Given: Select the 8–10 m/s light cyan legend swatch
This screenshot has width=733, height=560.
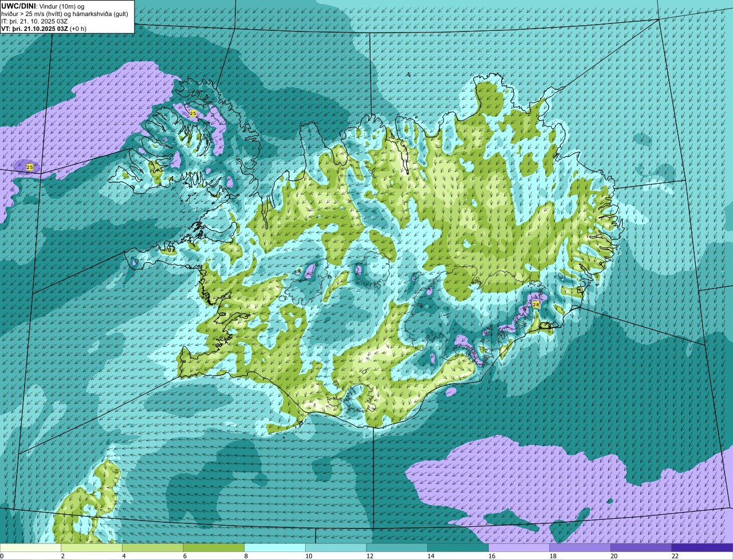Looking at the screenshot, I should [275, 547].
